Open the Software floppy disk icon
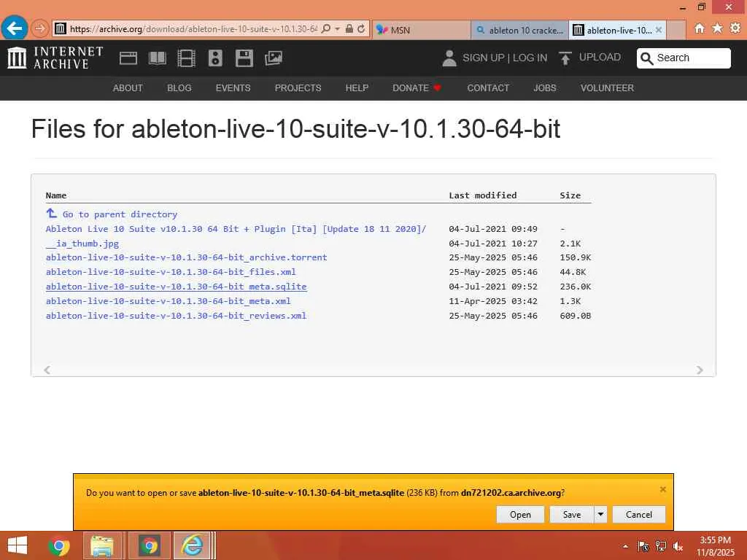The width and height of the screenshot is (747, 560). coord(244,58)
